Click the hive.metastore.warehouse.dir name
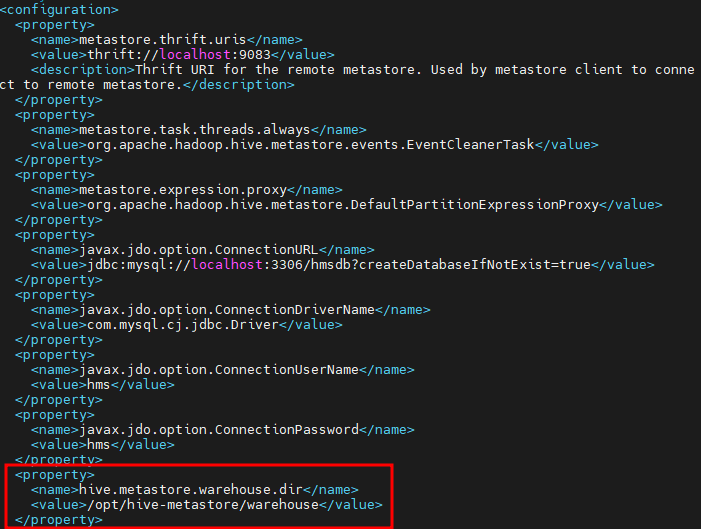Screen dimensions: 701x529 (191, 490)
